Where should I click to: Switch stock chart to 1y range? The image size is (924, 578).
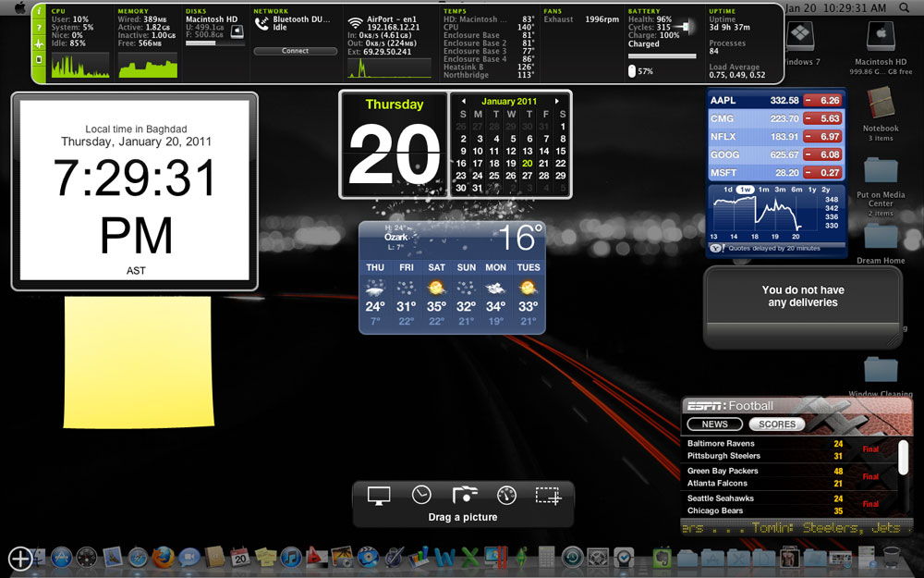[812, 190]
